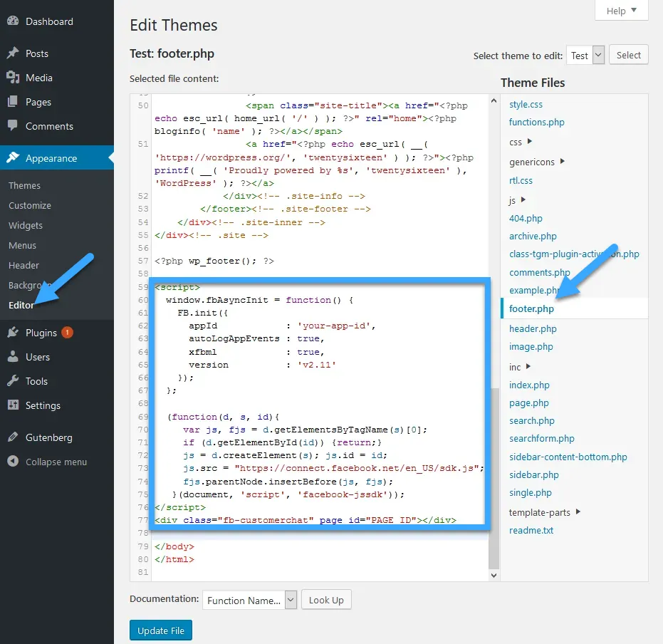
Task: Click the Comments speech bubble icon
Action: [x=13, y=126]
